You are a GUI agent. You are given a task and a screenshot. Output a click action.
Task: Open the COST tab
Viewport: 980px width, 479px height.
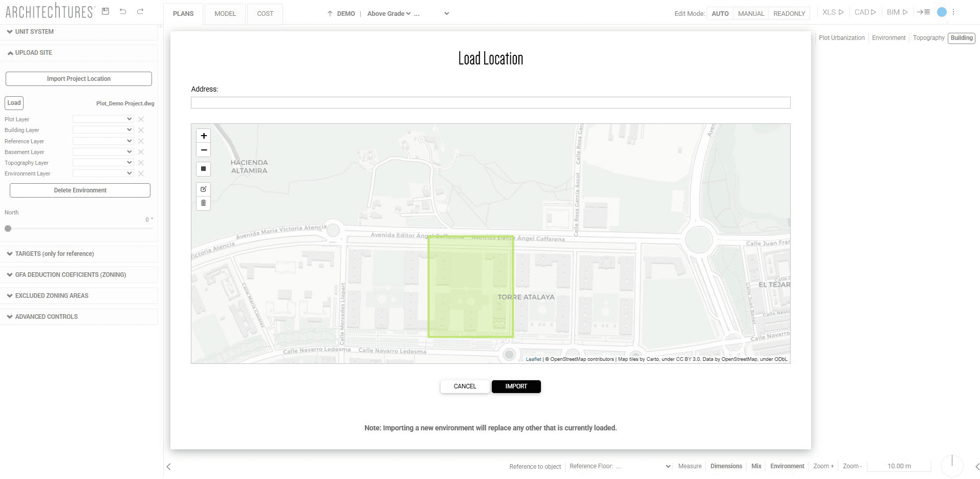[x=265, y=14]
